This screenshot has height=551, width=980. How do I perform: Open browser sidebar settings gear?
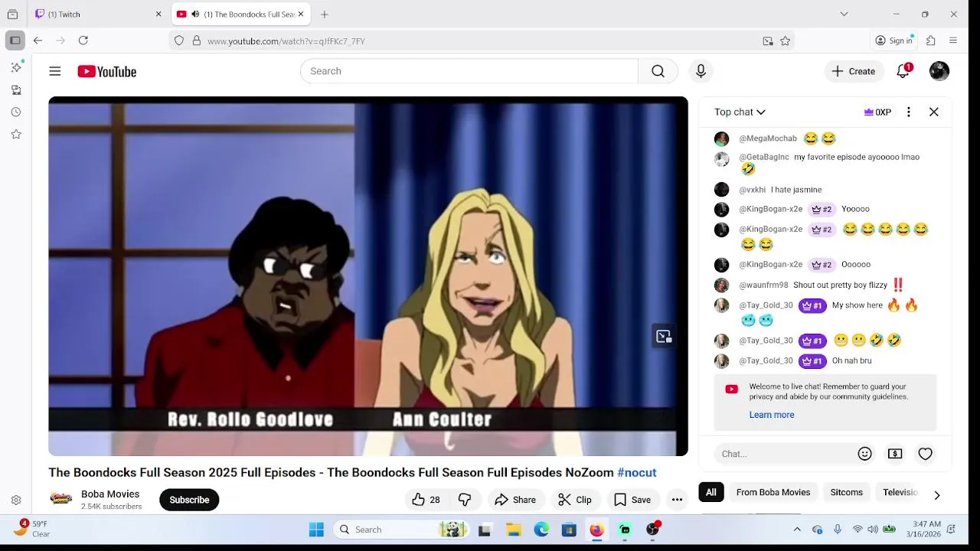point(16,500)
